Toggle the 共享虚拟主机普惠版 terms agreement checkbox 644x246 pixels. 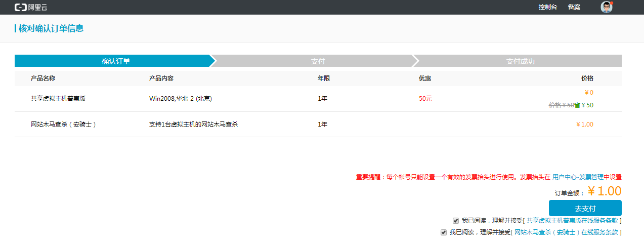[455, 221]
